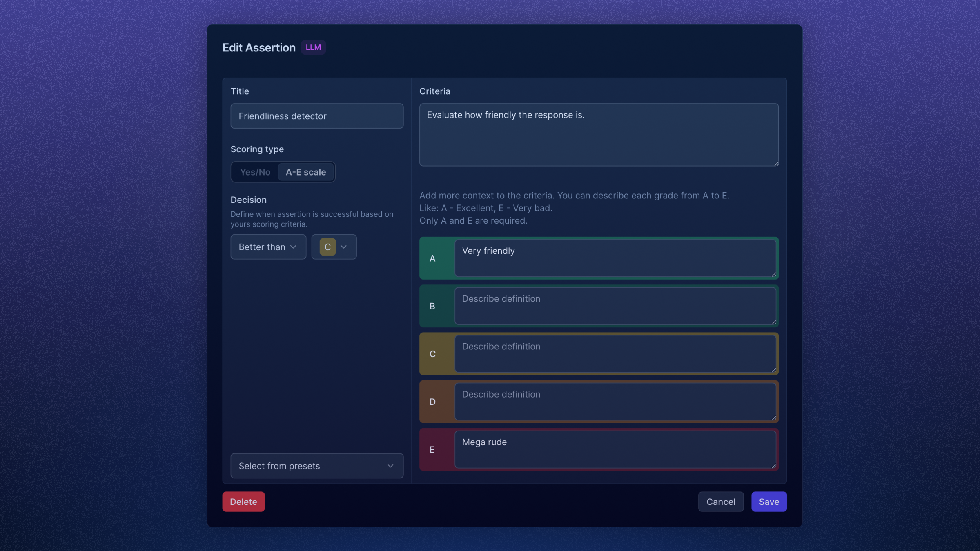Expand Select from presets dropdown

[317, 466]
